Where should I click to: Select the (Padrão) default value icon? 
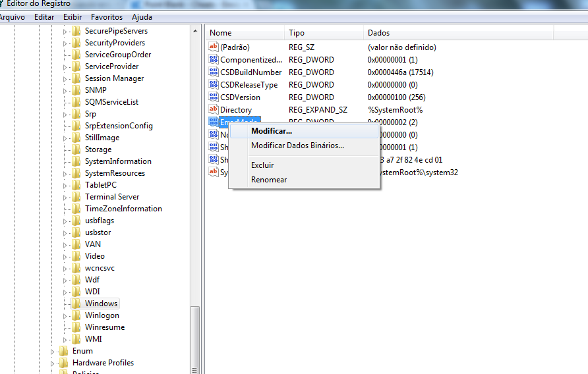pos(213,47)
